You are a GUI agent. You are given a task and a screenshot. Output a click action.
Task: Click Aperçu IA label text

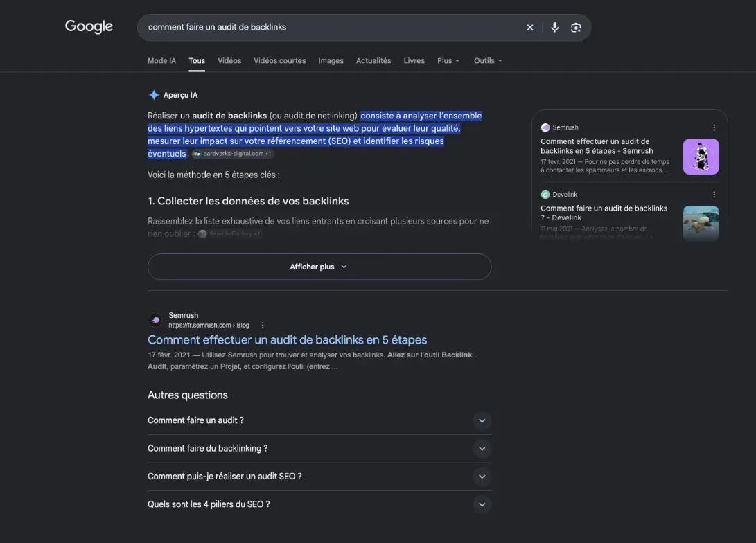(x=180, y=95)
